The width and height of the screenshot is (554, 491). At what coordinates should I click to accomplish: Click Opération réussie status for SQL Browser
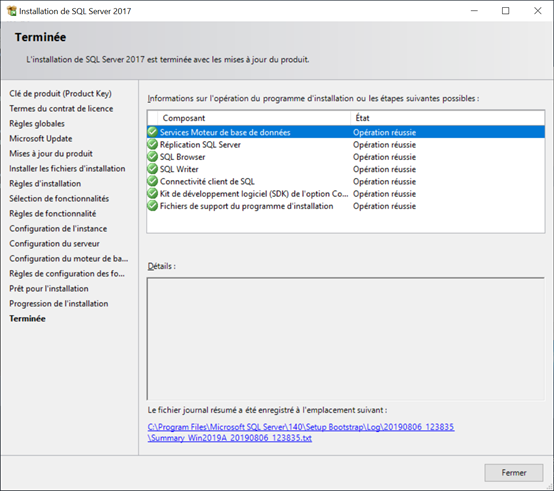point(384,157)
